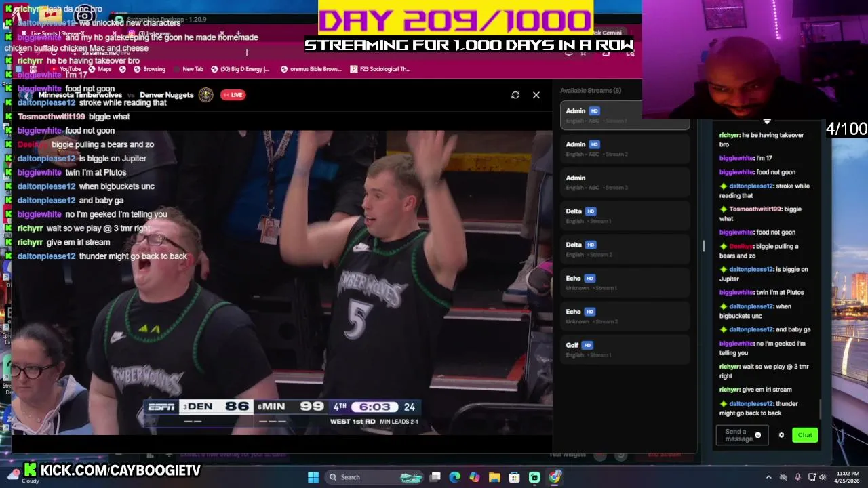Click the red LIVE badge

pos(233,95)
